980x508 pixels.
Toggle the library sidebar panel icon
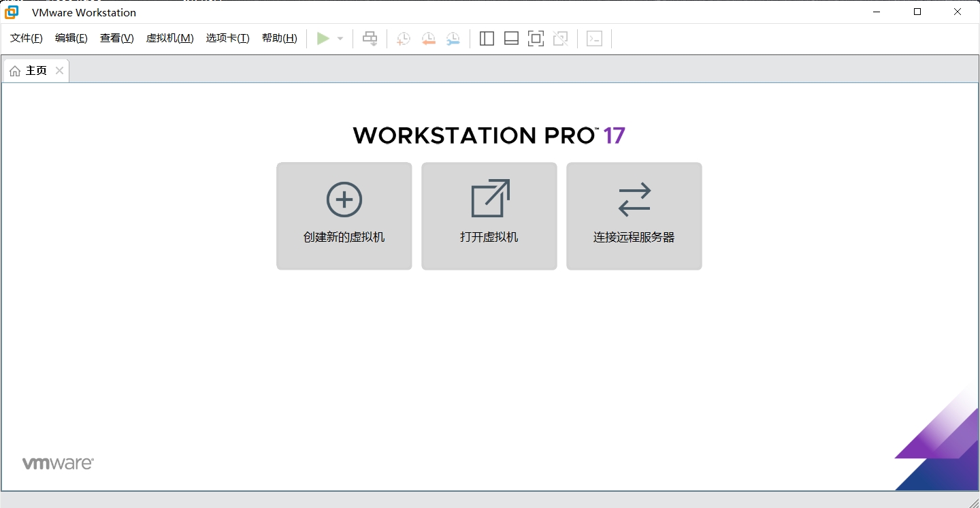[x=487, y=39]
